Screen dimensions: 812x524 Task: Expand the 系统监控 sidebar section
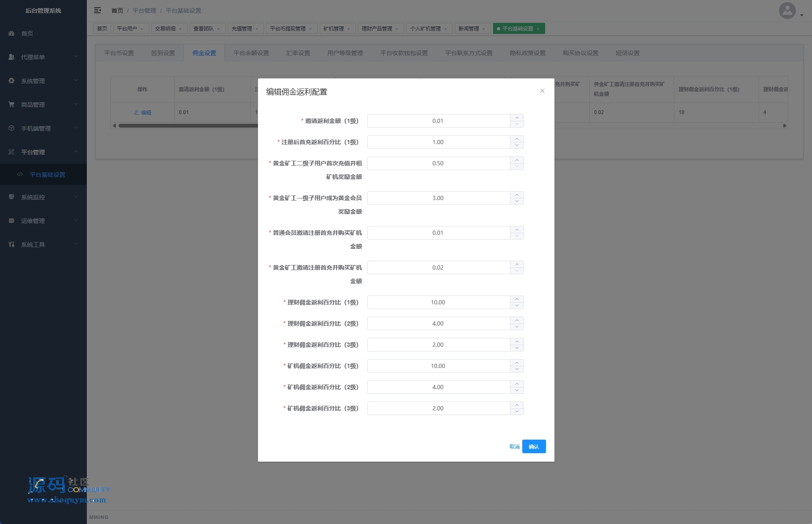tap(43, 197)
